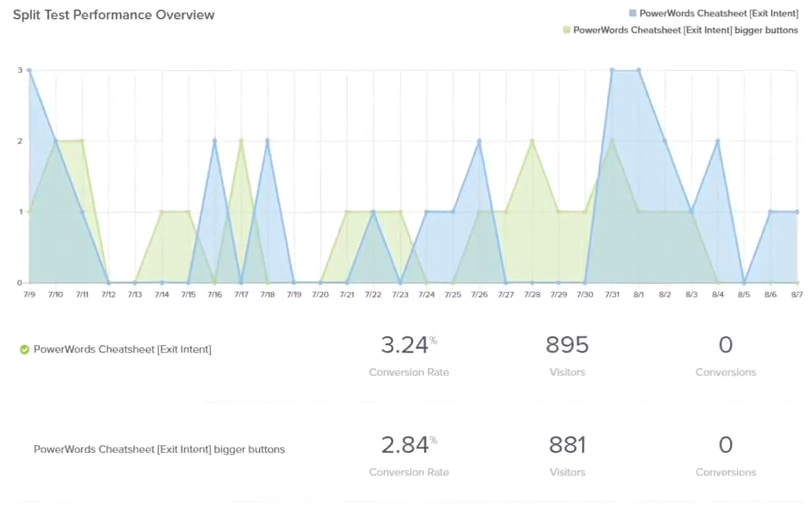This screenshot has height=512, width=810.
Task: Click the 'Split Test Performance Overview' heading
Action: [x=114, y=15]
